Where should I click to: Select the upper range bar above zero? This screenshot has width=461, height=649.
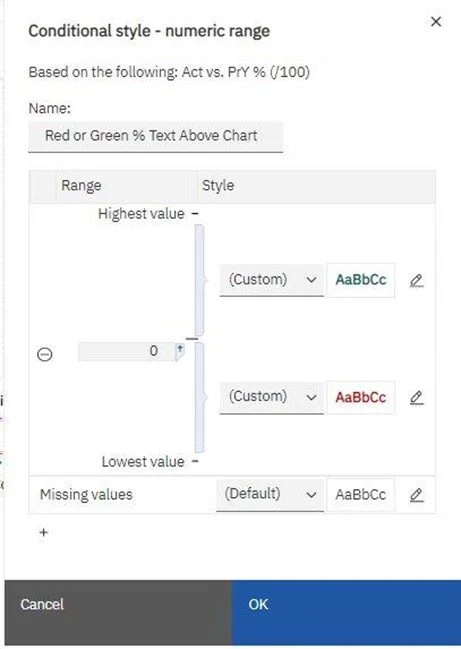[x=199, y=280]
